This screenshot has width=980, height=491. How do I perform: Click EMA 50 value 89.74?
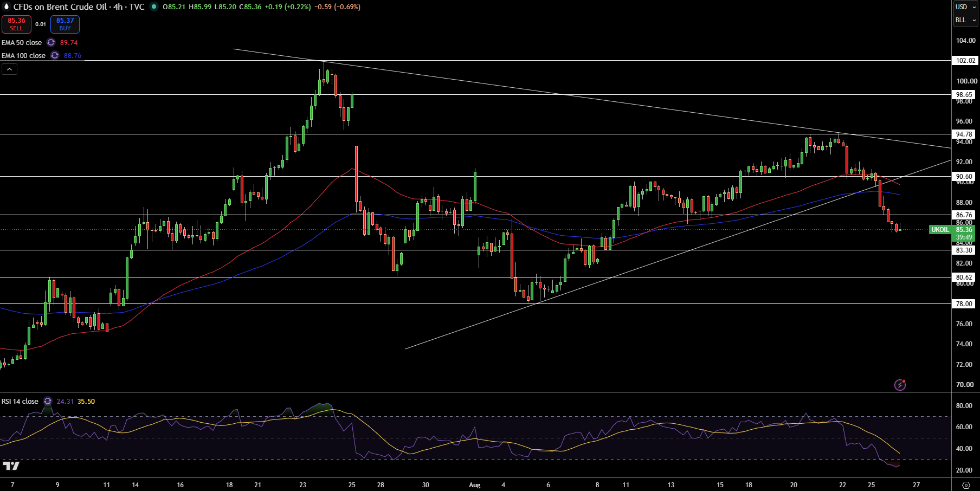pyautogui.click(x=69, y=42)
